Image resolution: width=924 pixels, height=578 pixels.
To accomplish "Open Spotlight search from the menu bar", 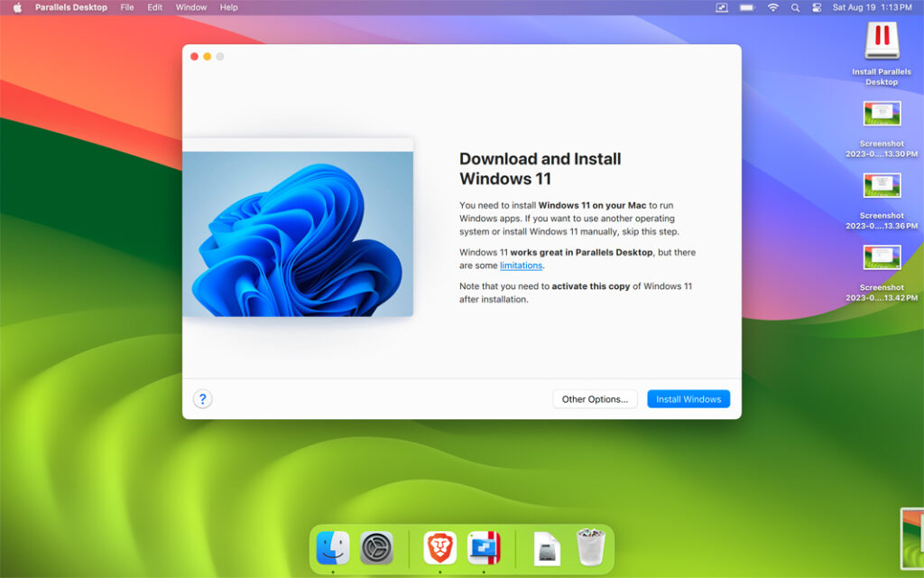I will (795, 7).
